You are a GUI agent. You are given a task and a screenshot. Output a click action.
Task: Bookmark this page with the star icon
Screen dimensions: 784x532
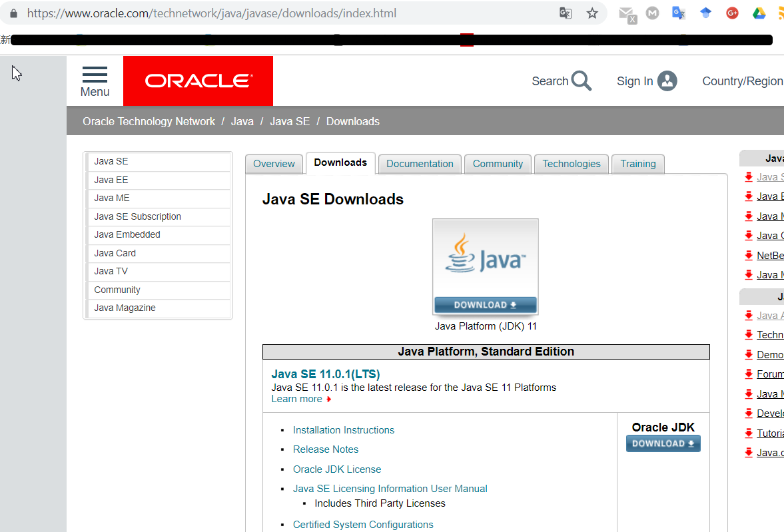[x=593, y=13]
